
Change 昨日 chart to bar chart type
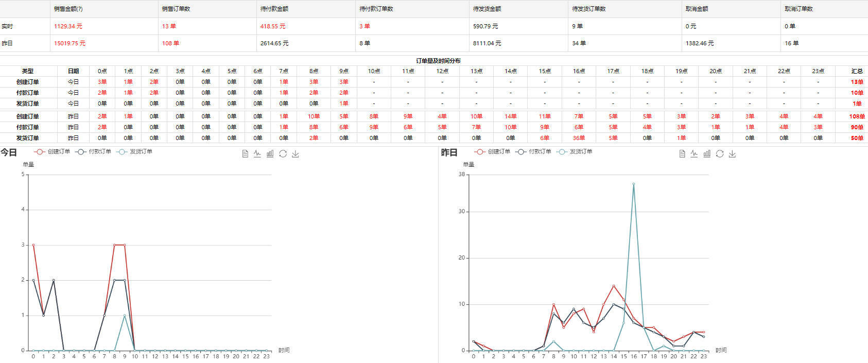[x=707, y=154]
